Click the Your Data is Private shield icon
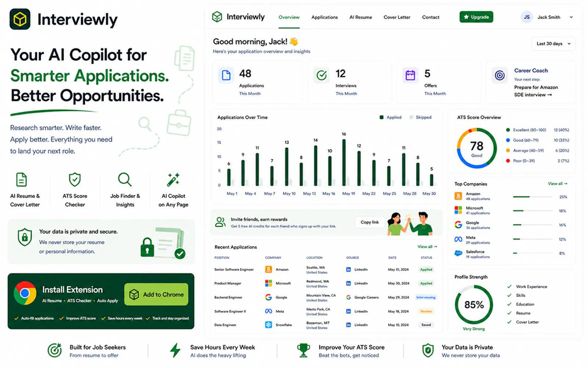 [428, 350]
